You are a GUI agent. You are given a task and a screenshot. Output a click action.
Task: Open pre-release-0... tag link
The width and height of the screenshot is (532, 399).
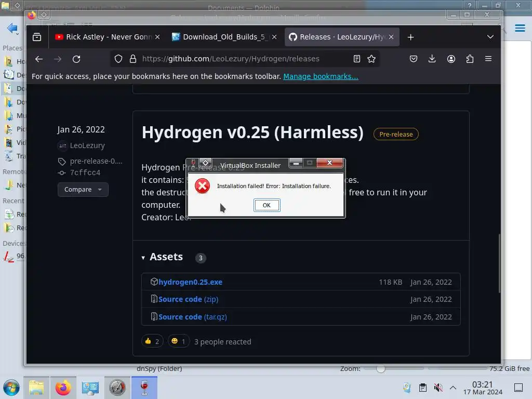[96, 161]
